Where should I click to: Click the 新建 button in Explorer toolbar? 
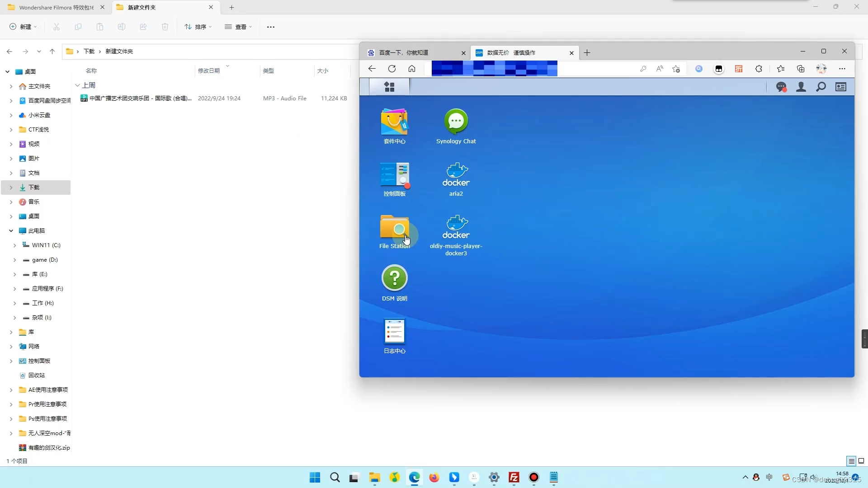click(23, 27)
